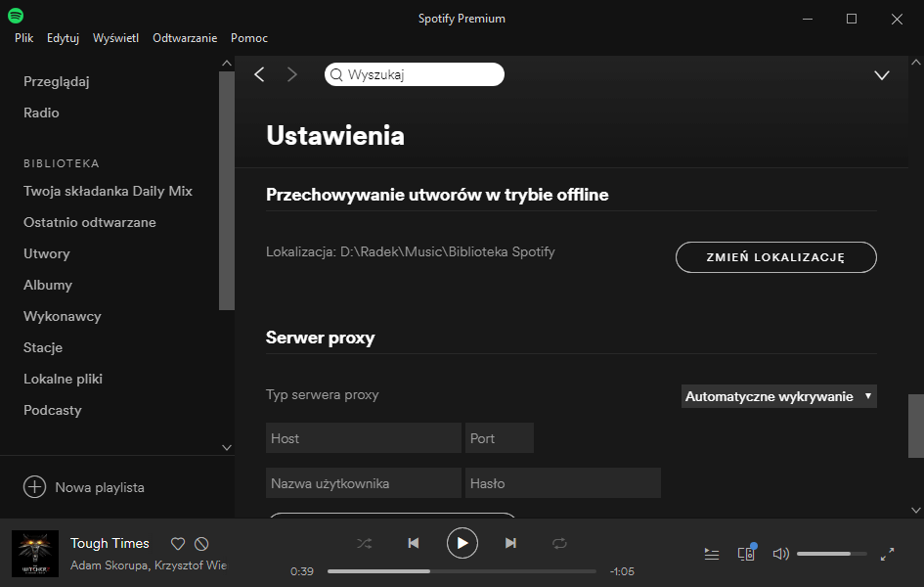
Task: Click the plus icon for new playlist
Action: pos(35,487)
